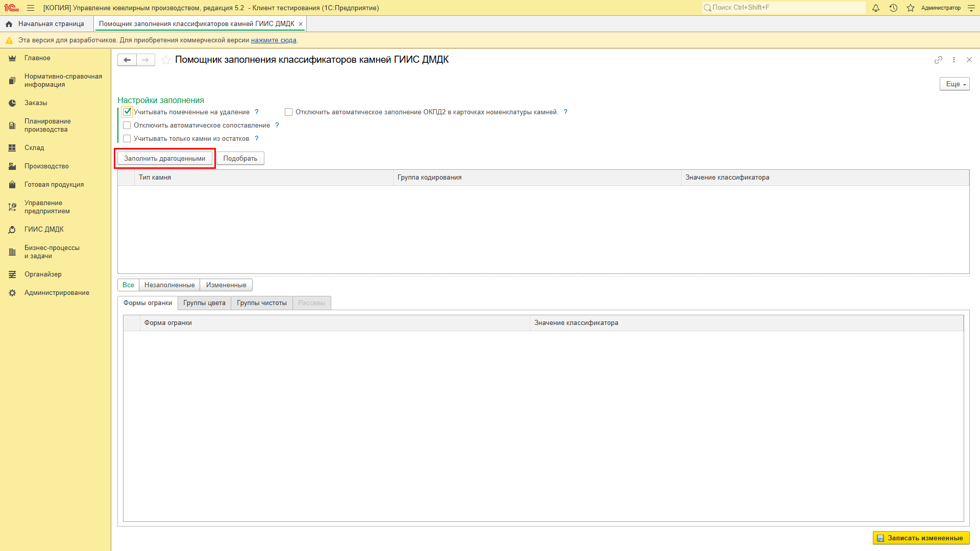Screen dimensions: 980x551
Task: Enable Отключить автоматическое сопоставление checkbox
Action: [x=127, y=125]
